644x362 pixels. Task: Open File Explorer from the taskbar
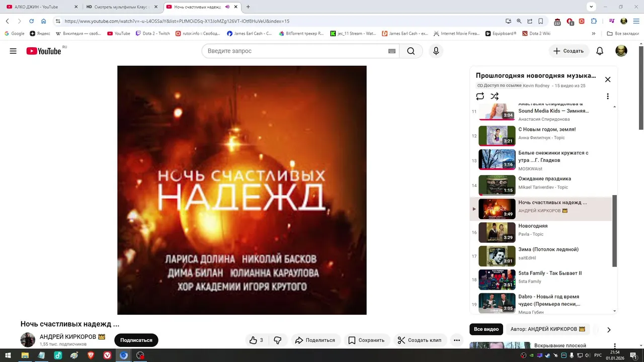(x=25, y=355)
